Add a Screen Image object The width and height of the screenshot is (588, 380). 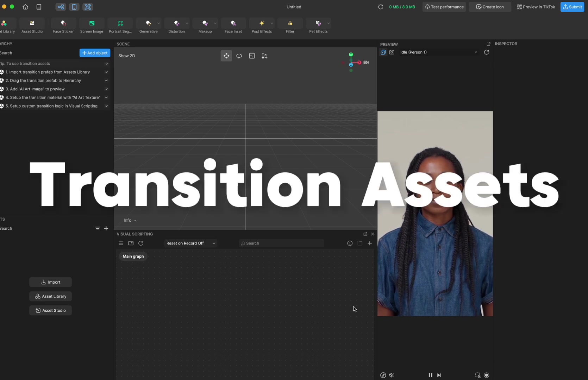coord(92,26)
